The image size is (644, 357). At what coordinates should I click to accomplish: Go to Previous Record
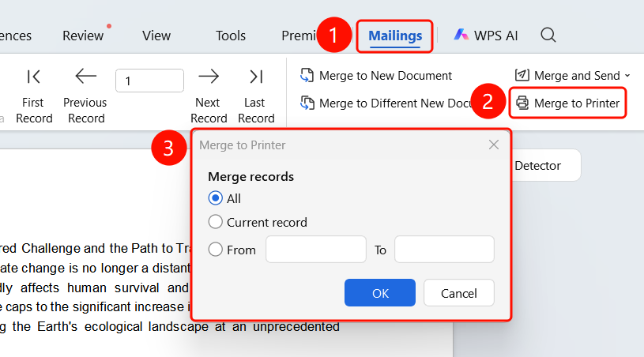(85, 96)
